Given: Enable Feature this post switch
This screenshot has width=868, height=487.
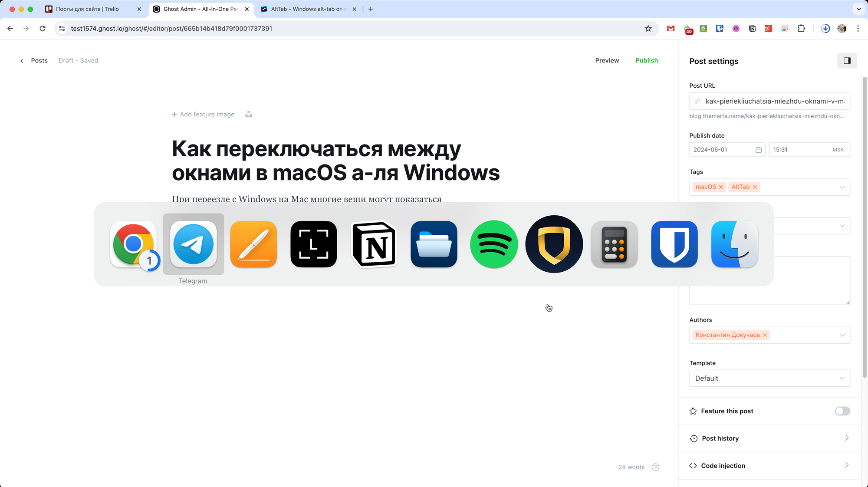Looking at the screenshot, I should coord(842,411).
